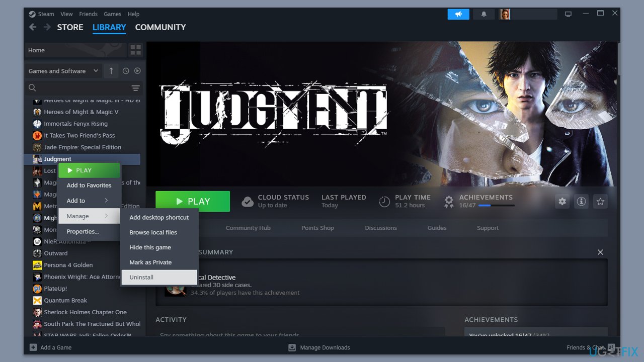
Task: Show recent activity clock filter
Action: pos(126,71)
